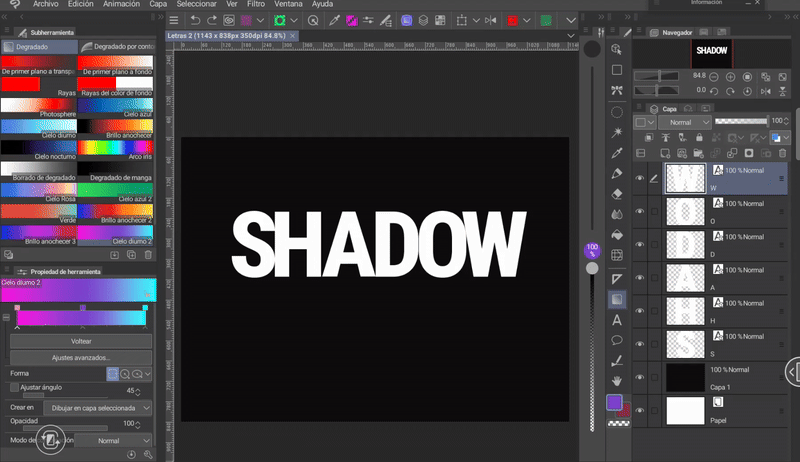Select the Eyedropper tool

(617, 152)
